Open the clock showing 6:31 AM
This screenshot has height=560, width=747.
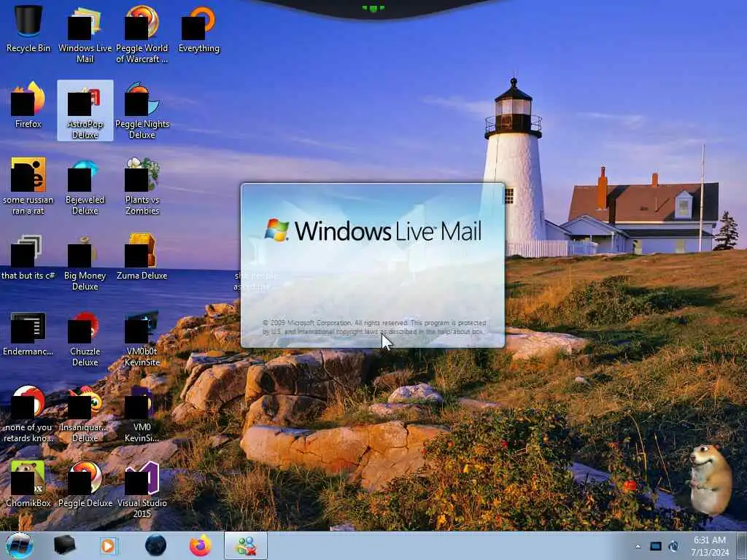click(x=711, y=546)
